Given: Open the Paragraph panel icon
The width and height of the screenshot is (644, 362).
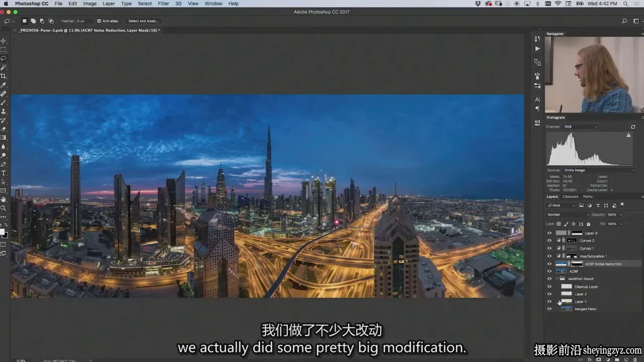Looking at the screenshot, I should (x=537, y=109).
